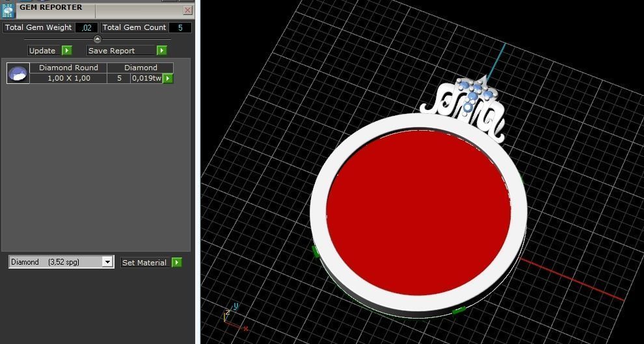Click the green arrow in the diamond row
Viewport: 644px width, 344px height.
pos(168,79)
